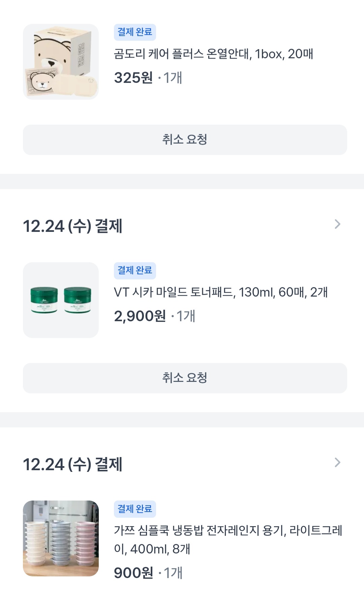Tap 결제 완료 badge on 온열안대 item
364x602 pixels.
pos(135,32)
